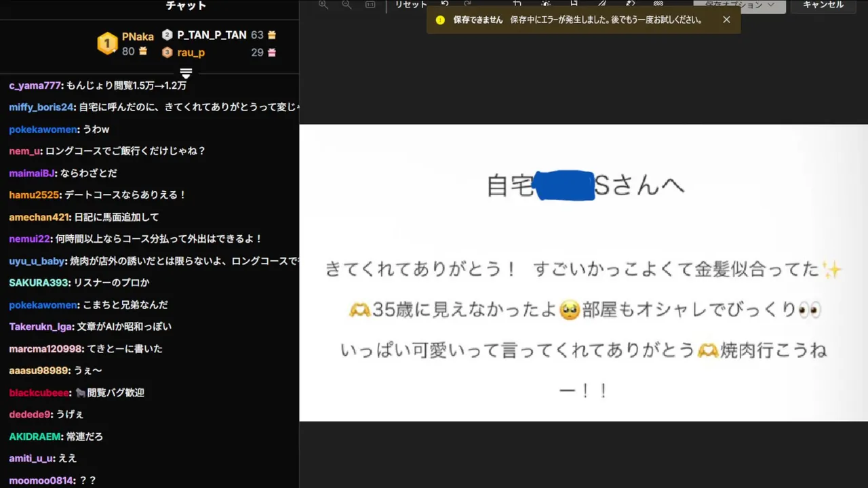The image size is (868, 488).
Task: Click the キャンセル button
Action: [823, 5]
